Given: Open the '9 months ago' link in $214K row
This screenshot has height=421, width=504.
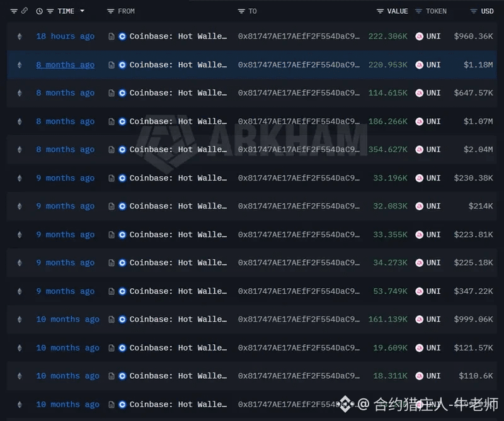Looking at the screenshot, I should pos(66,206).
